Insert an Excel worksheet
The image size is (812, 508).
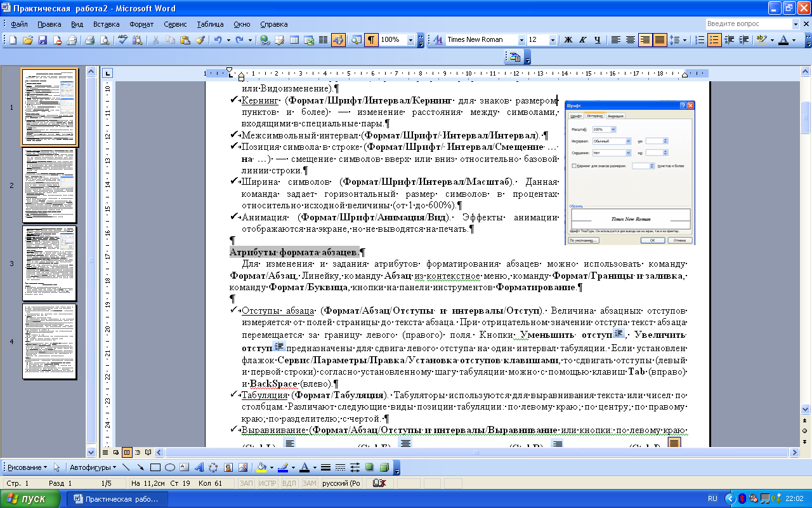(x=309, y=39)
